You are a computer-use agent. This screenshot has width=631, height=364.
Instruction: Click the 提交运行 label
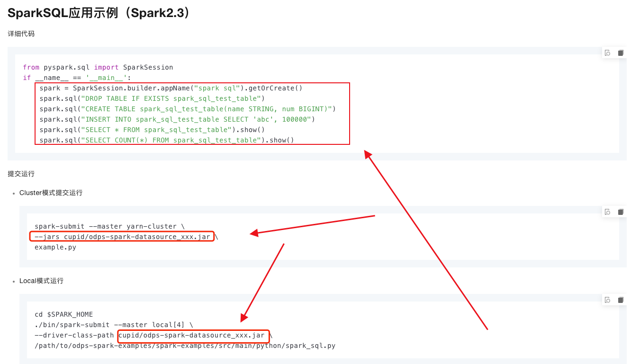point(21,174)
